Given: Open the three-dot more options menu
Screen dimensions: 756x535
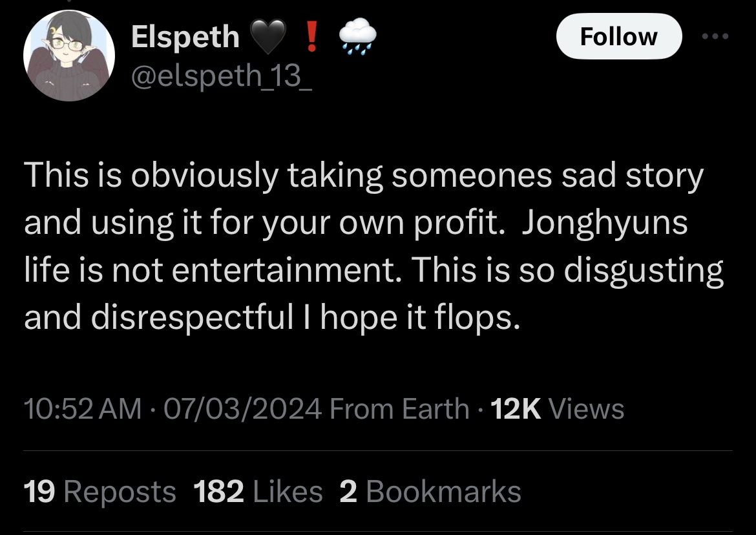Looking at the screenshot, I should point(715,36).
